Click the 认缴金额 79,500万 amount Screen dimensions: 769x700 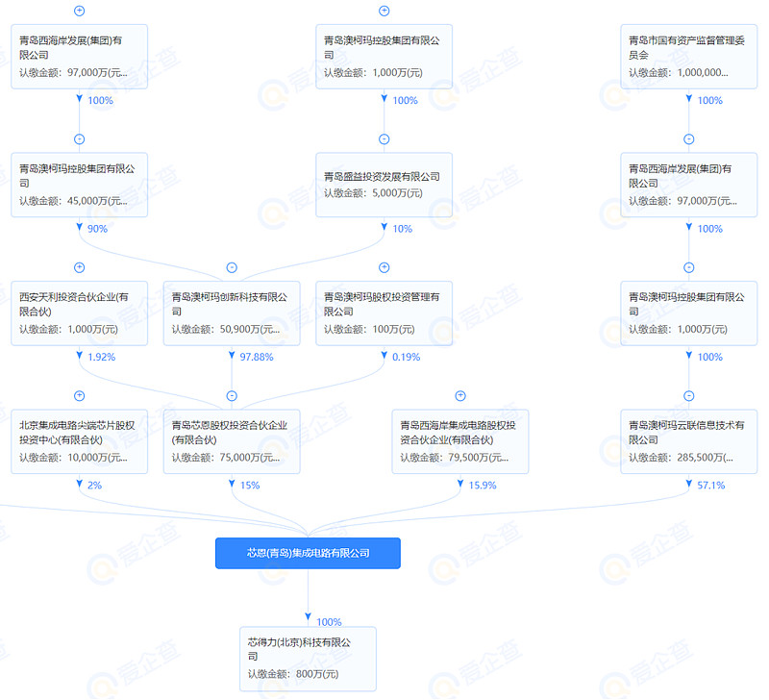click(x=454, y=458)
